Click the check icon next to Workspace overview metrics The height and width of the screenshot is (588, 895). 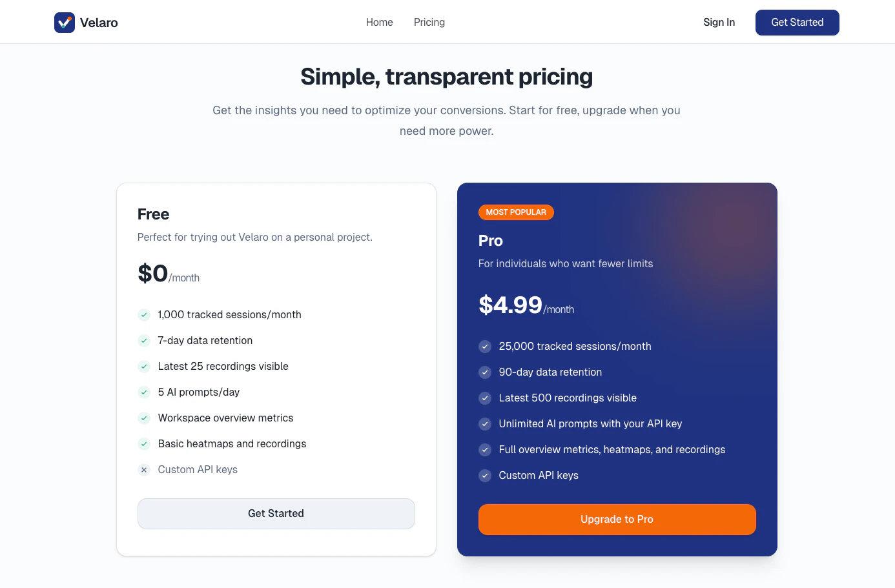[144, 418]
